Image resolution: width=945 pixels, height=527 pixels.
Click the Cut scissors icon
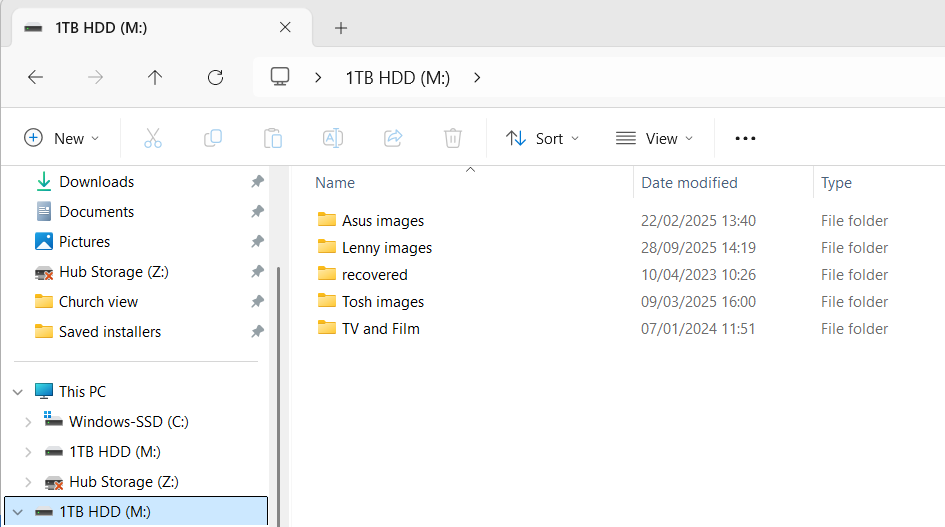coord(152,138)
